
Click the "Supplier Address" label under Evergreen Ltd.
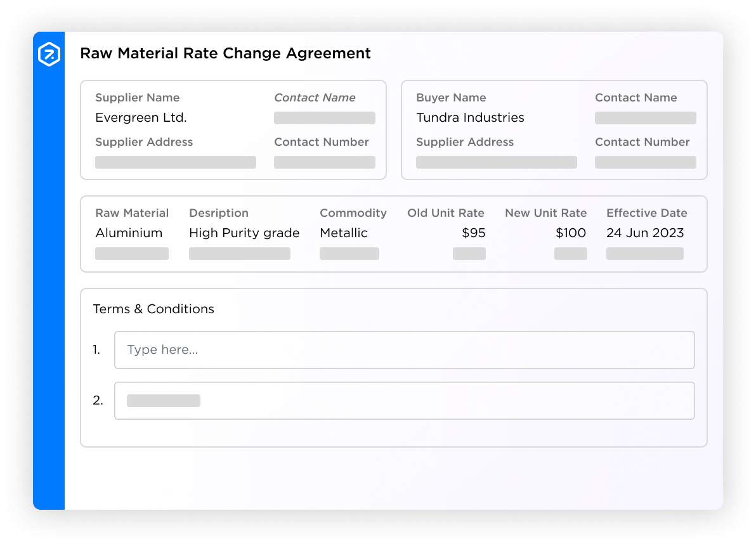(x=144, y=141)
